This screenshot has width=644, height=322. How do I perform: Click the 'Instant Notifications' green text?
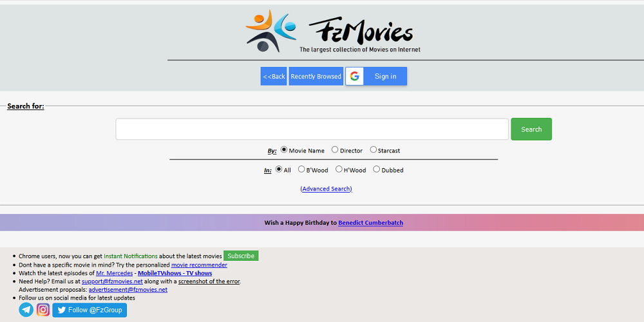[x=131, y=256]
